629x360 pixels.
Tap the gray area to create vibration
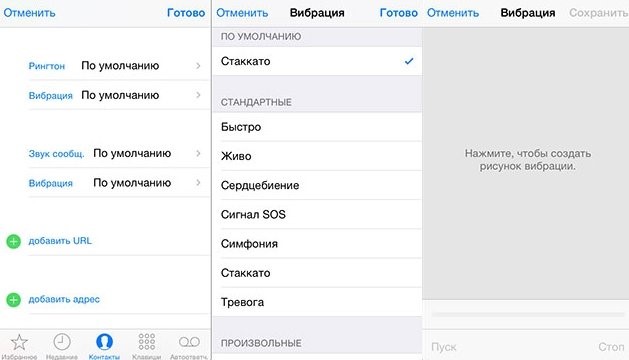[x=526, y=163]
